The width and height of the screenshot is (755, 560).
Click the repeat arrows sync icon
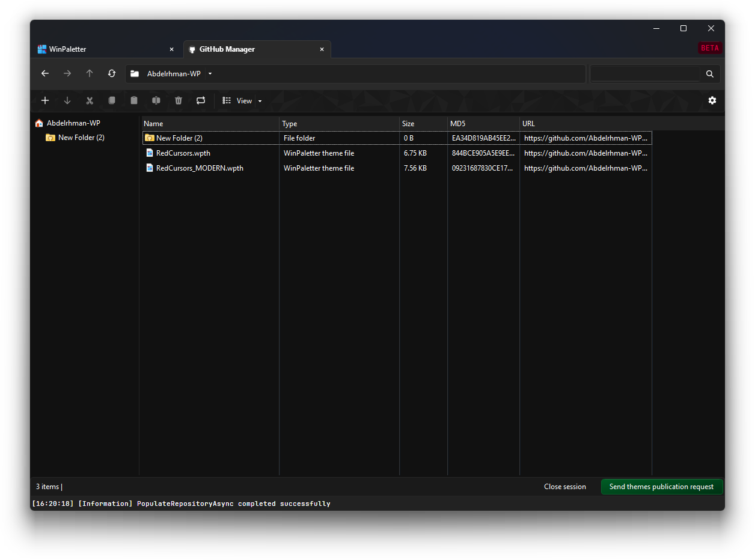201,100
